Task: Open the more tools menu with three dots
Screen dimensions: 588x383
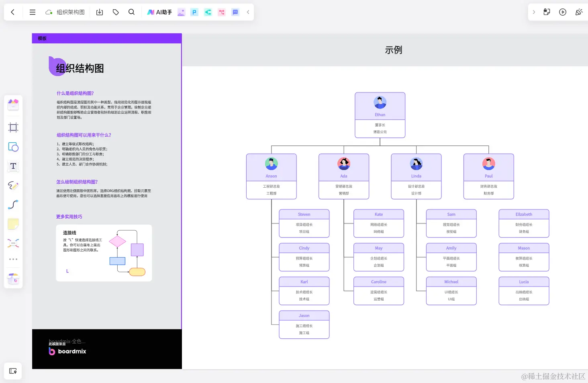Action: [13, 259]
